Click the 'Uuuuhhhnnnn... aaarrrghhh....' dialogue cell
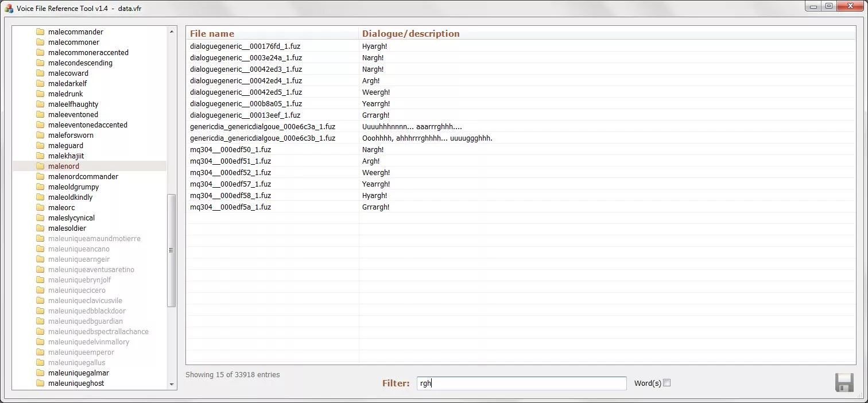868x403 pixels. [x=412, y=127]
